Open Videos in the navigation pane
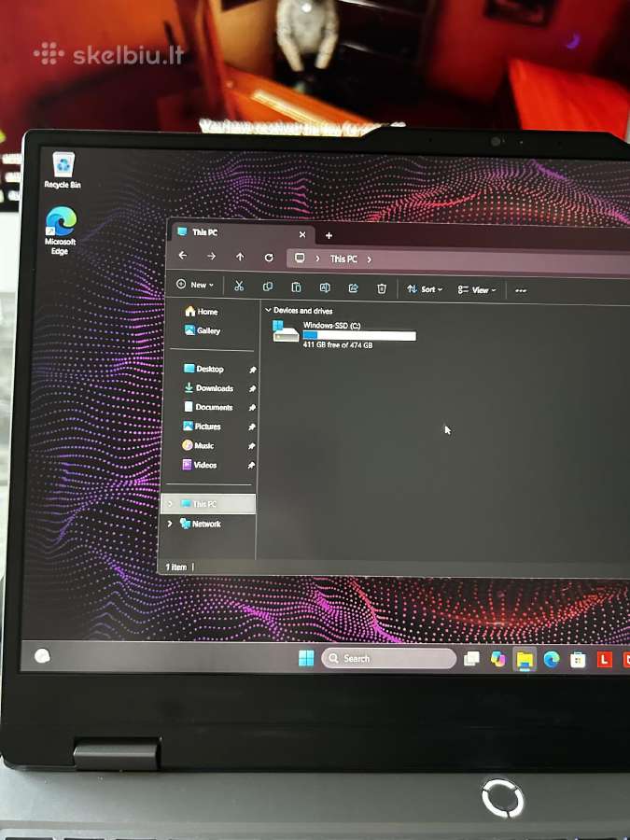The width and height of the screenshot is (630, 840). [x=200, y=465]
